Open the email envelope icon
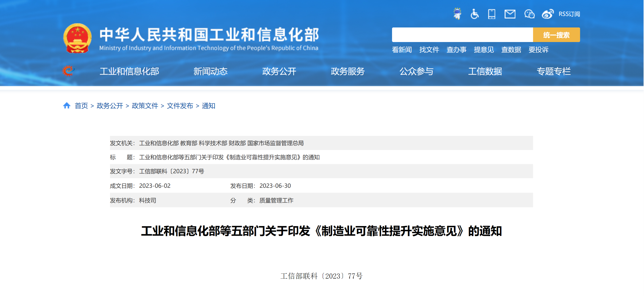 (510, 14)
